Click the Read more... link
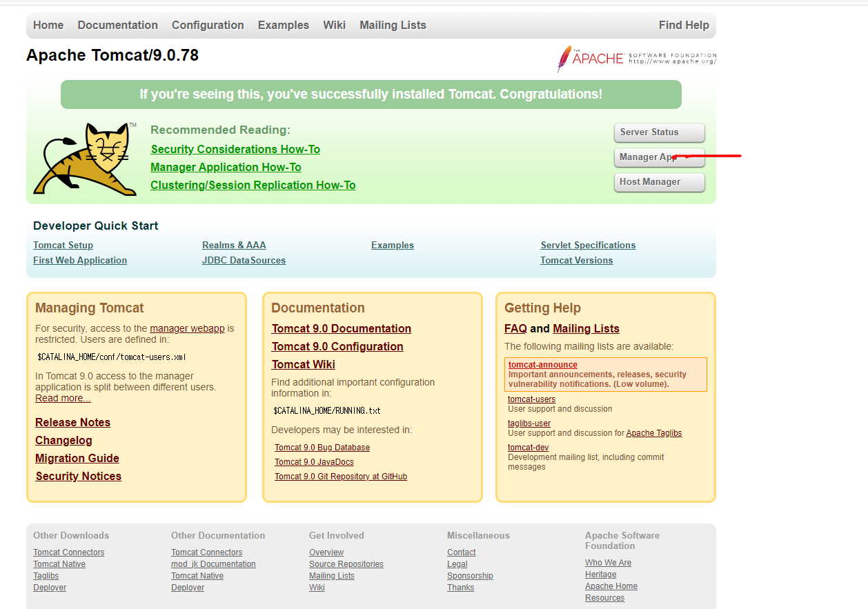This screenshot has height=609, width=868. [x=63, y=398]
